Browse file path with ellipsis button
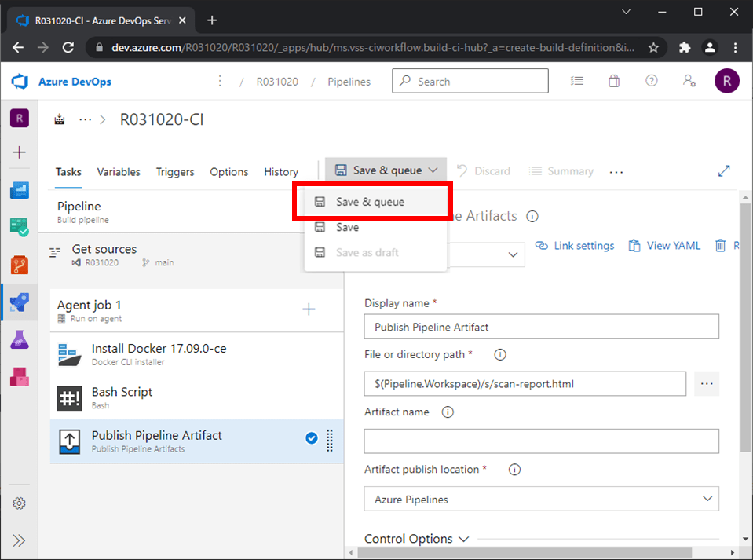The height and width of the screenshot is (560, 753). pos(707,384)
